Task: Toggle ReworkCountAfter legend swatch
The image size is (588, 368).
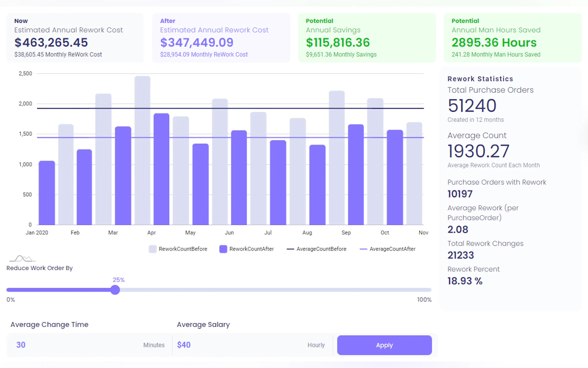Action: [223, 249]
